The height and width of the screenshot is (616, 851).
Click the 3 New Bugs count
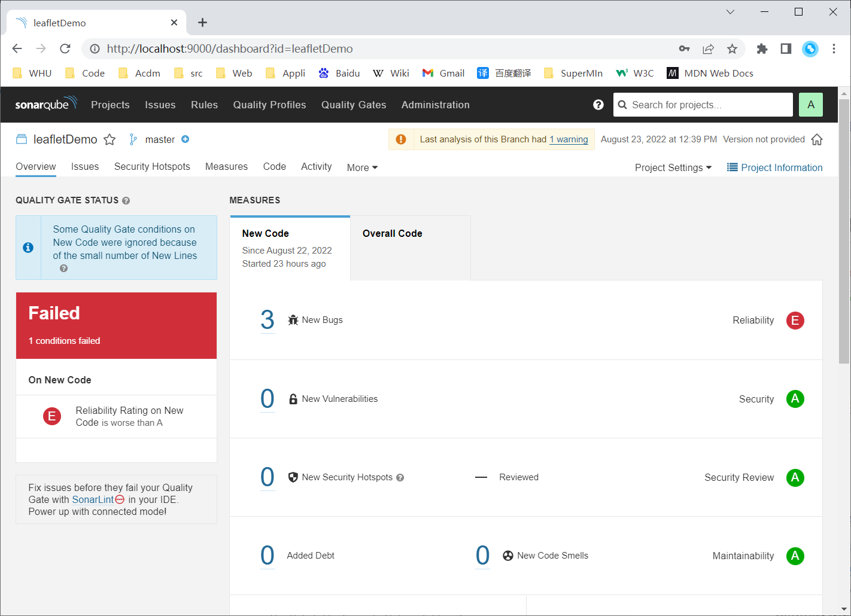268,320
